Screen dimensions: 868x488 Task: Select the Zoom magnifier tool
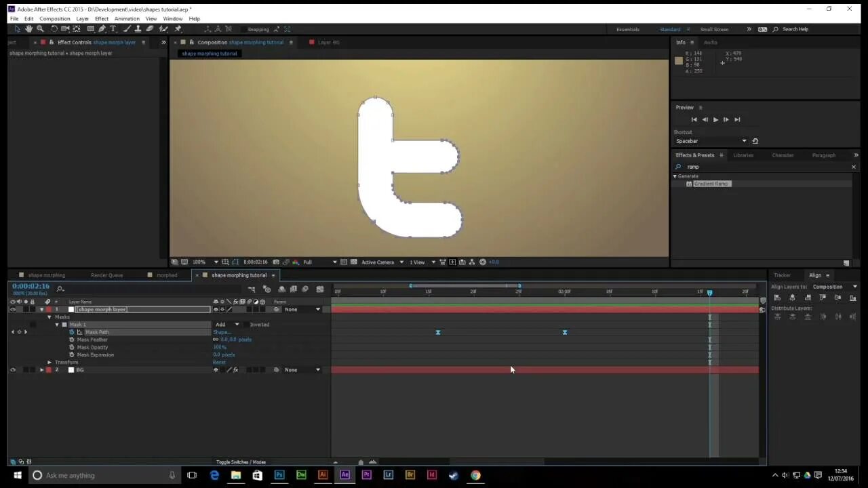[x=40, y=29]
